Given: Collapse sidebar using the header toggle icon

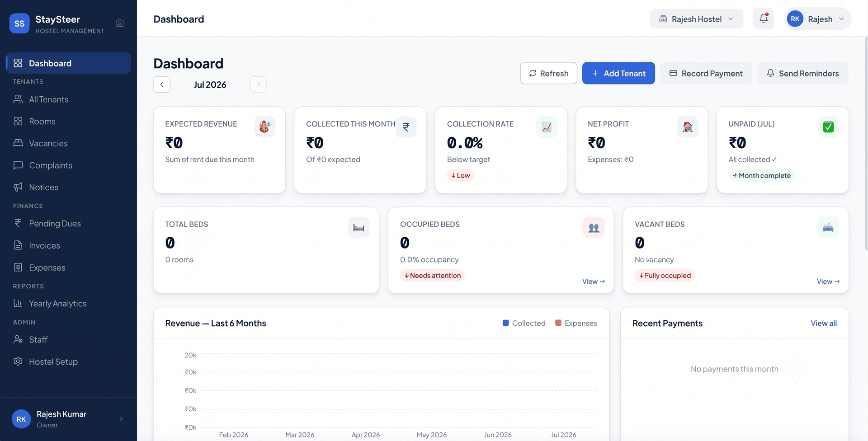Looking at the screenshot, I should click(x=120, y=23).
